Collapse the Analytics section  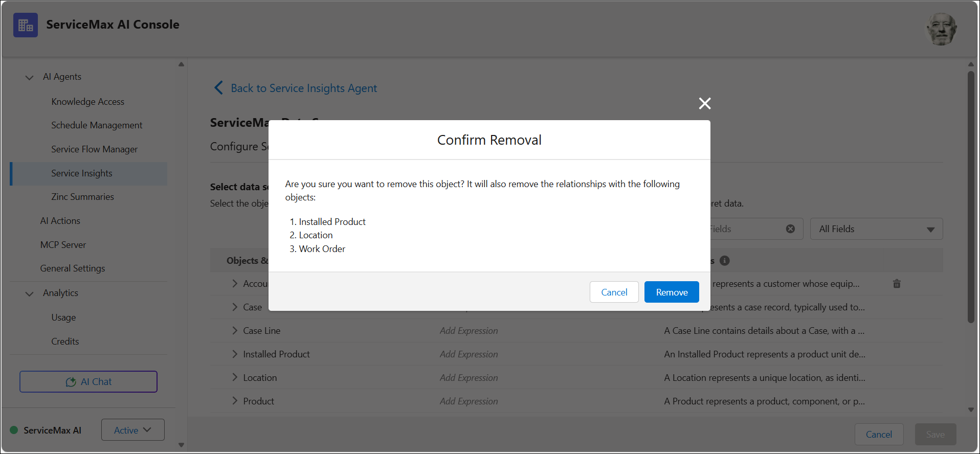[x=30, y=293]
